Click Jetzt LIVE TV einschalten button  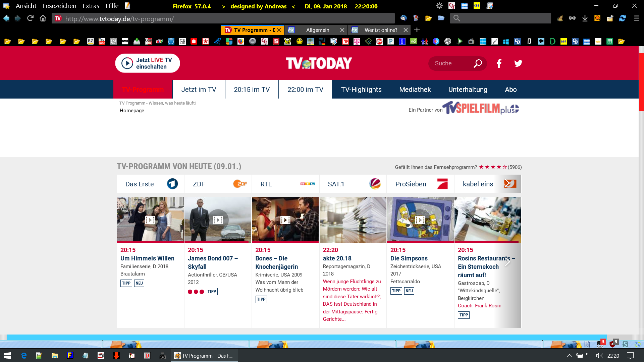coord(148,63)
